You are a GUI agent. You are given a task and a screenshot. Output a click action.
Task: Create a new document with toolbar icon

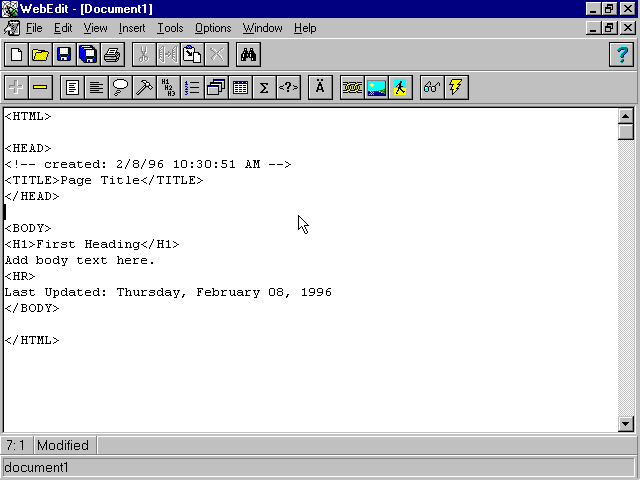(16, 55)
